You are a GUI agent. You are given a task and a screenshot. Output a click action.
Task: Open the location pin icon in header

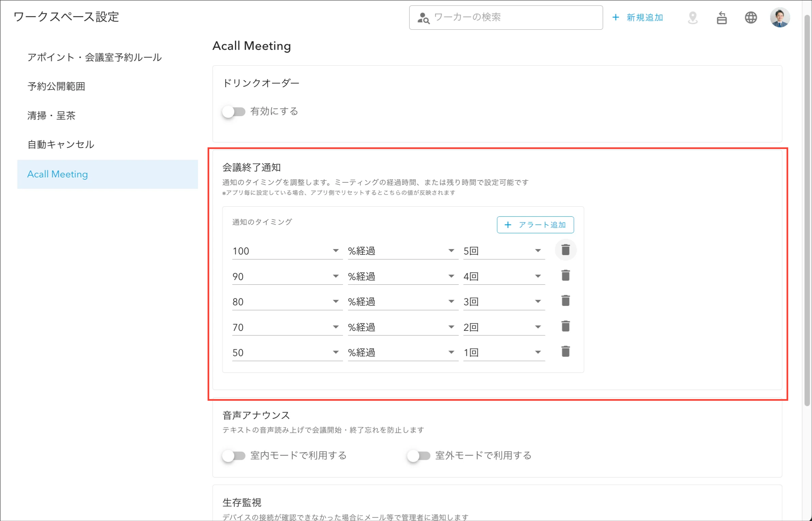(693, 18)
